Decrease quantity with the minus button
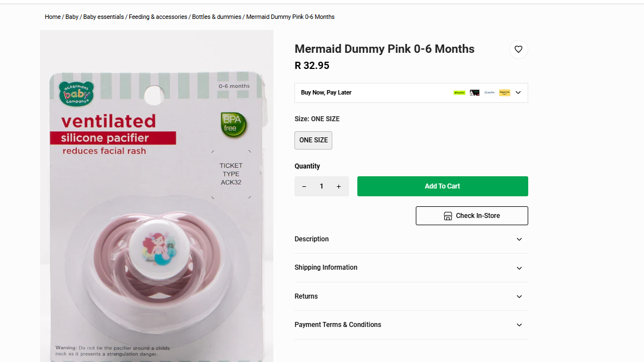Screen dimensions: 644x362 (x=304, y=186)
